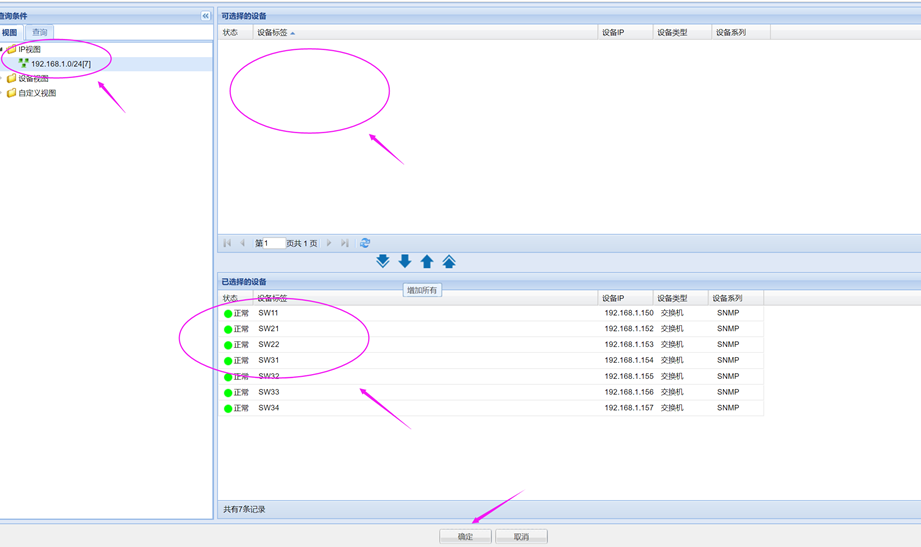Screen dimensions: 921x547
Task: Remove all devices with double up arrow
Action: [449, 261]
